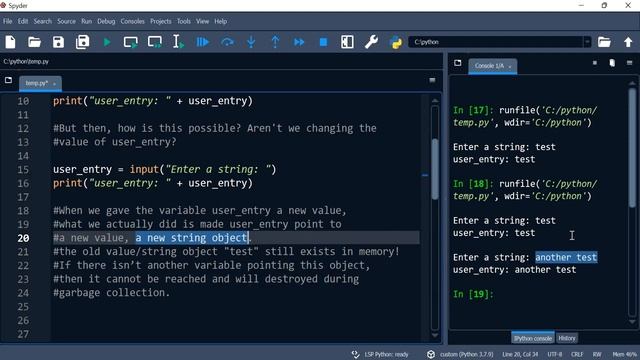Click the Mem 46% status entry

pyautogui.click(x=624, y=354)
